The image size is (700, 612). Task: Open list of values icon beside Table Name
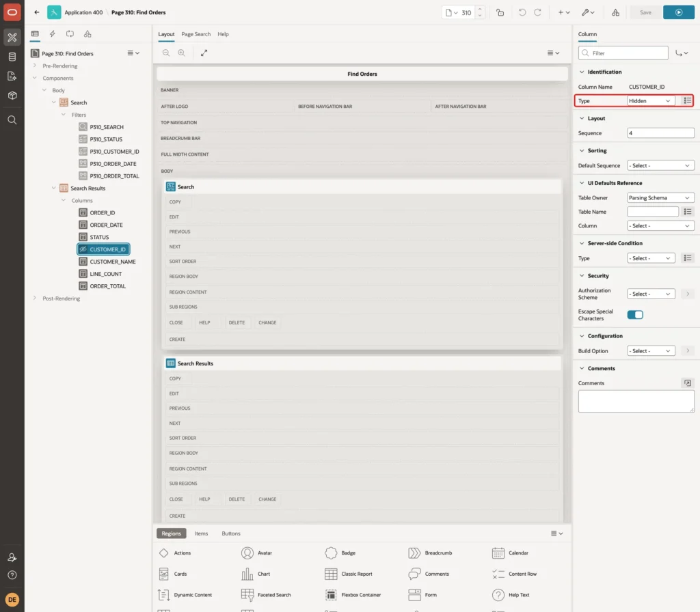688,212
